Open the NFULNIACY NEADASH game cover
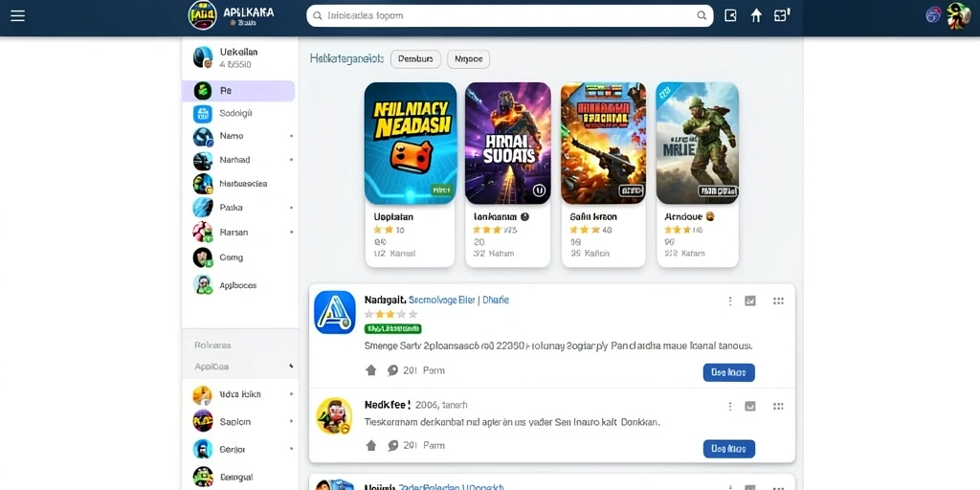The height and width of the screenshot is (490, 980). (410, 144)
